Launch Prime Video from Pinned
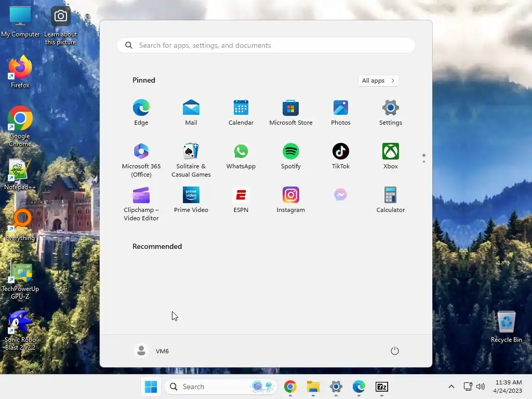Screen dimensions: 532x399 pyautogui.click(x=191, y=200)
